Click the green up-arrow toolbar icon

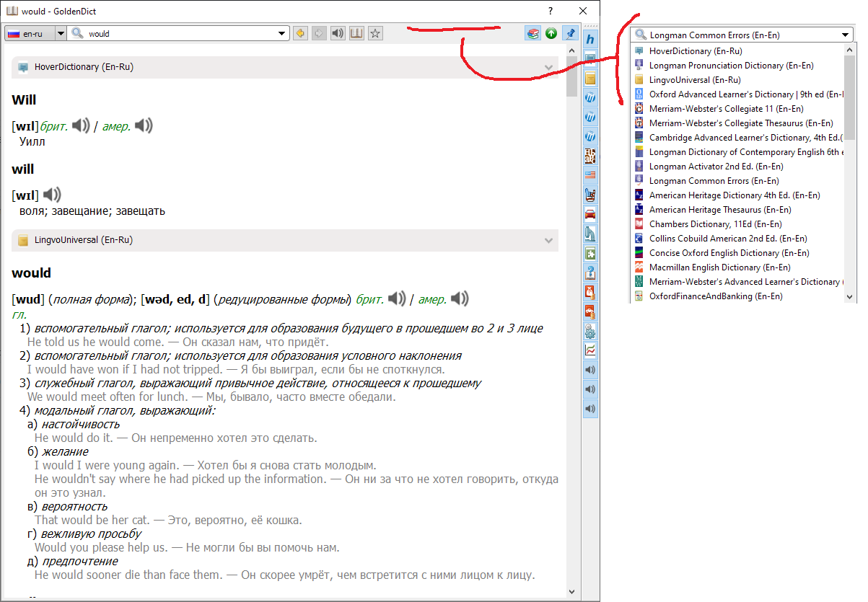tap(551, 32)
